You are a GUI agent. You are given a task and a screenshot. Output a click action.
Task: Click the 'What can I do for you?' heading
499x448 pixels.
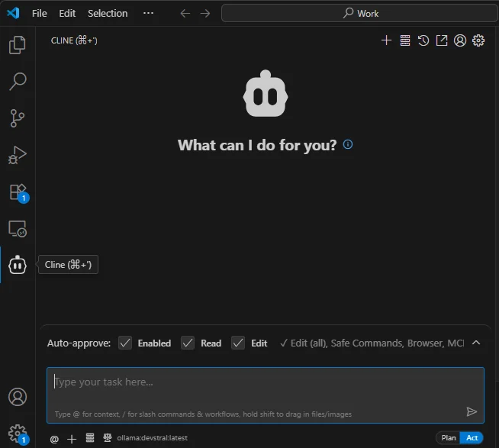click(x=257, y=145)
